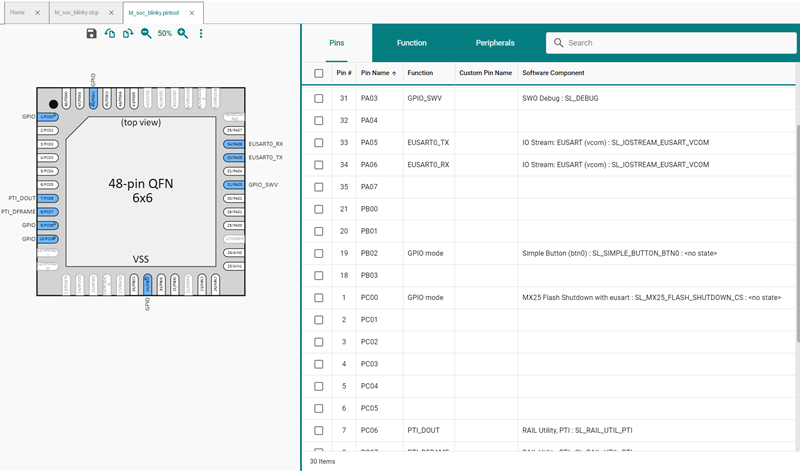Click the GPIO_SWV pin on the chip
Viewport: 800px width, 471px height.
(235, 185)
